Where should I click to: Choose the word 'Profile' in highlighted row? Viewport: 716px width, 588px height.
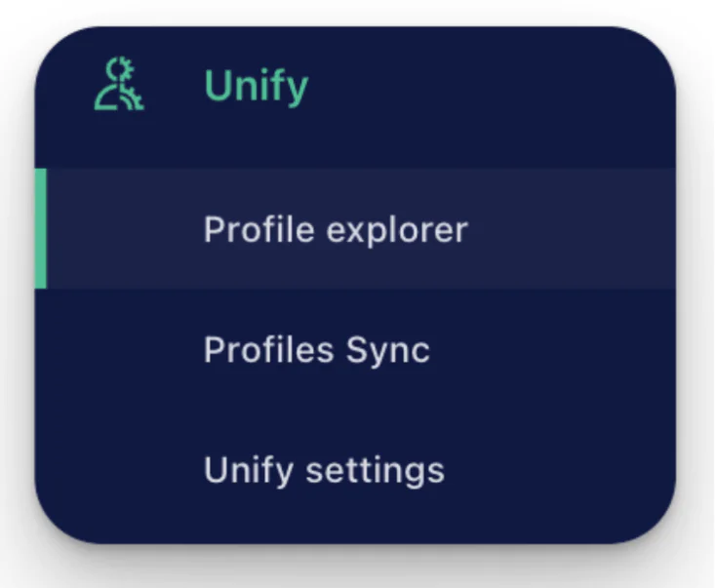pos(259,228)
